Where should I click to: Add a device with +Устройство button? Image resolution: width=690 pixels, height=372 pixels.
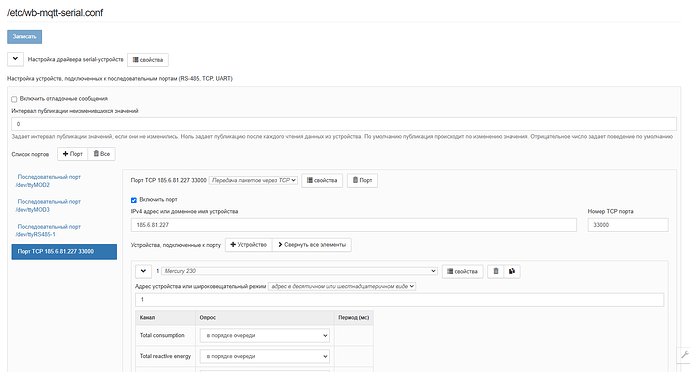[x=249, y=245]
